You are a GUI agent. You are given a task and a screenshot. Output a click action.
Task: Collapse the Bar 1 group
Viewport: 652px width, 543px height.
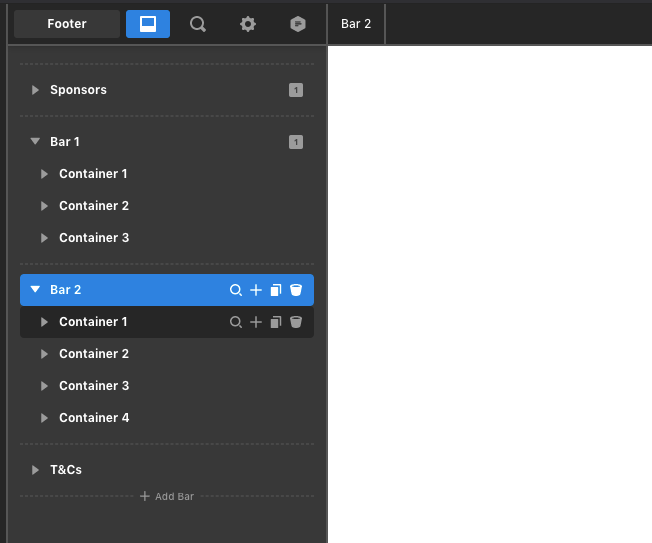[x=35, y=141]
